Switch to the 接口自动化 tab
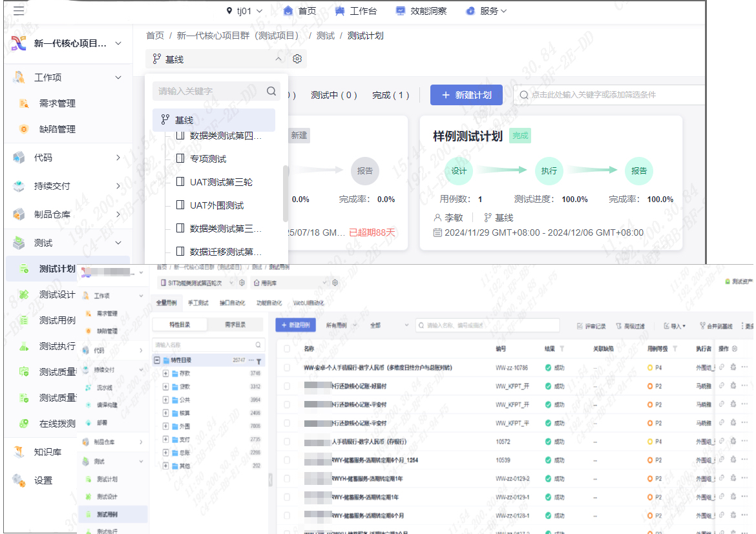The height and width of the screenshot is (534, 756). [x=233, y=303]
